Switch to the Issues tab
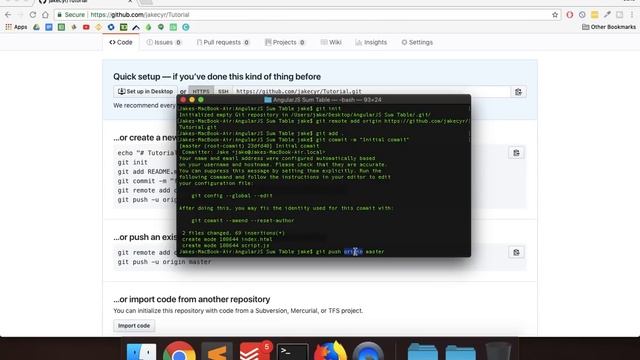 (x=164, y=42)
